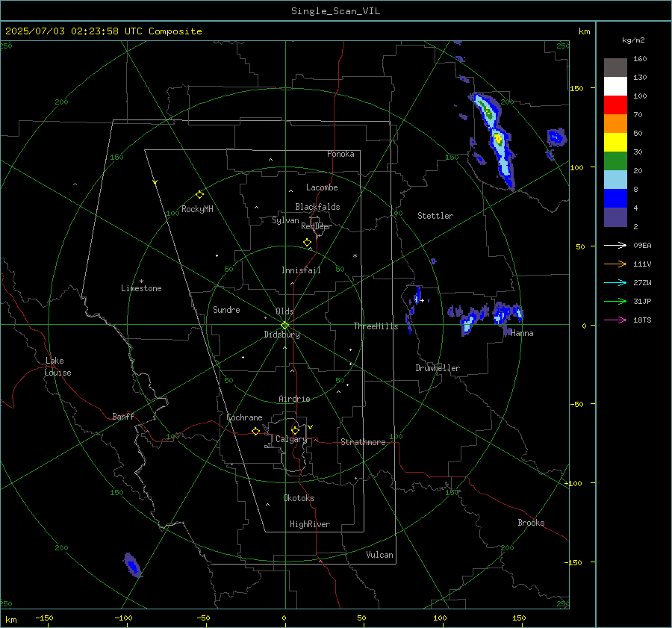672x628 pixels.
Task: Click the orange 111V arrow legend icon
Action: (x=615, y=264)
